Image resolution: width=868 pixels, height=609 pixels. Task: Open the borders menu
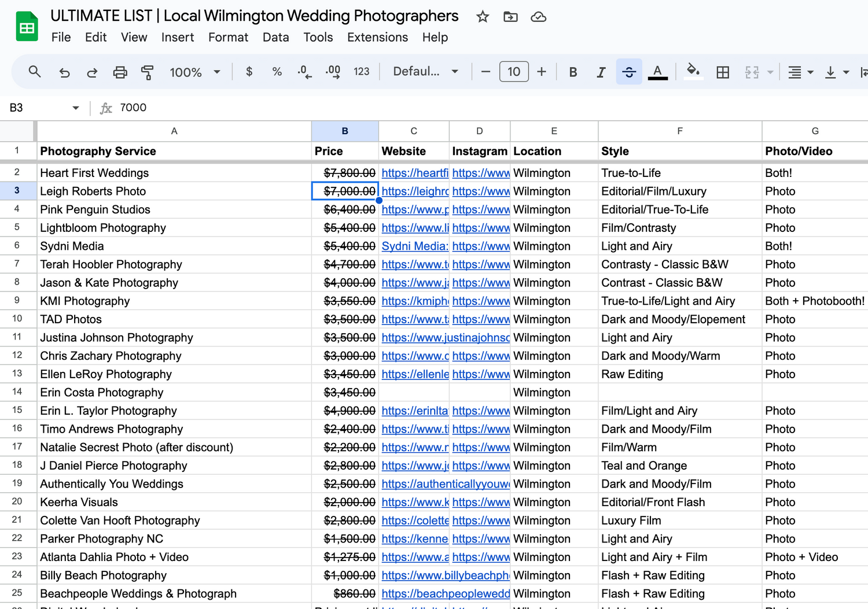click(x=723, y=72)
